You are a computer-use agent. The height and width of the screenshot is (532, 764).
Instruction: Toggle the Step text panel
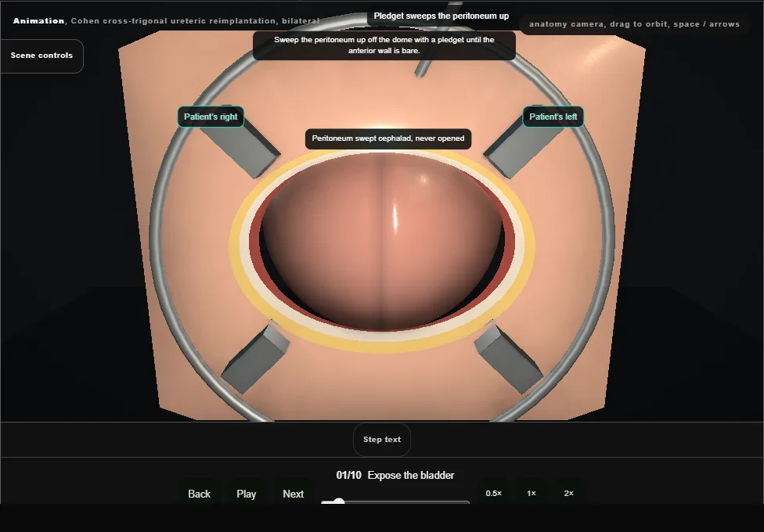[x=382, y=440]
